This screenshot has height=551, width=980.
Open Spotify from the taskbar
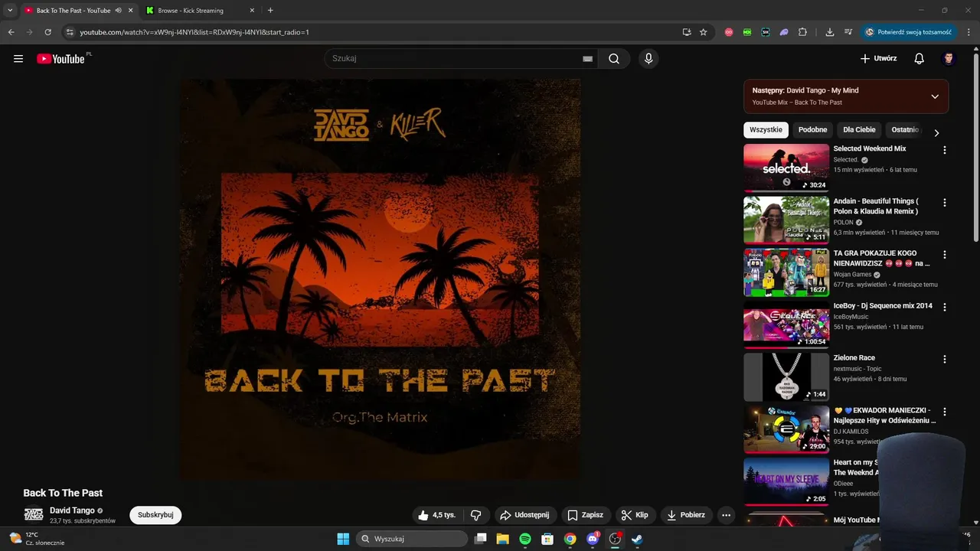coord(525,539)
